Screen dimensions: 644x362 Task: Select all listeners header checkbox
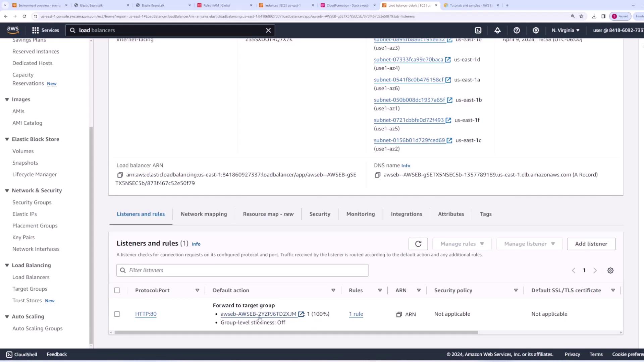(117, 290)
